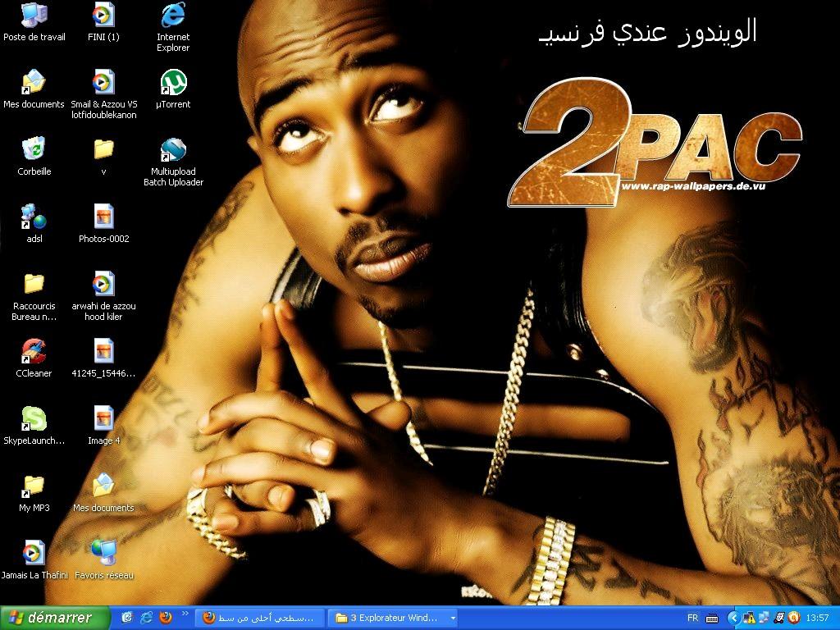Expand taskbar group dropdown arrow beside Explorateur
This screenshot has height=630, width=840.
(453, 618)
